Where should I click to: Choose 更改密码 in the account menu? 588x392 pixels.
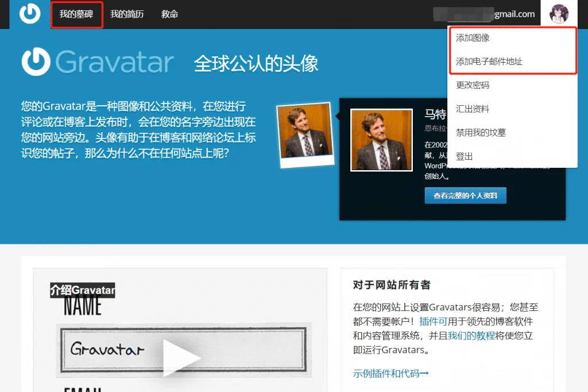pos(473,85)
